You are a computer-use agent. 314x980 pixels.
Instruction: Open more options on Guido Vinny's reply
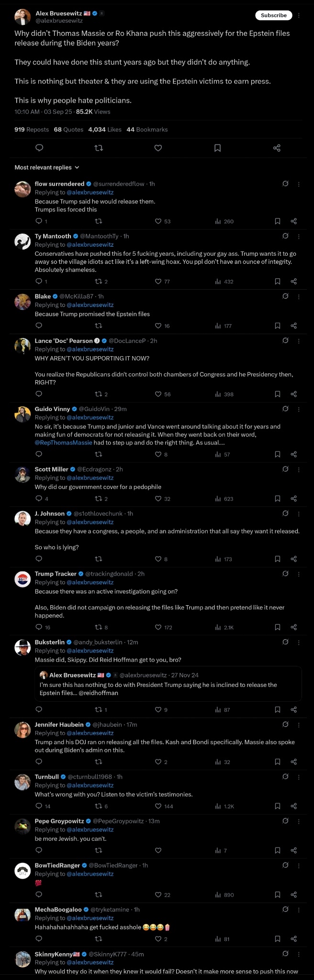[299, 409]
